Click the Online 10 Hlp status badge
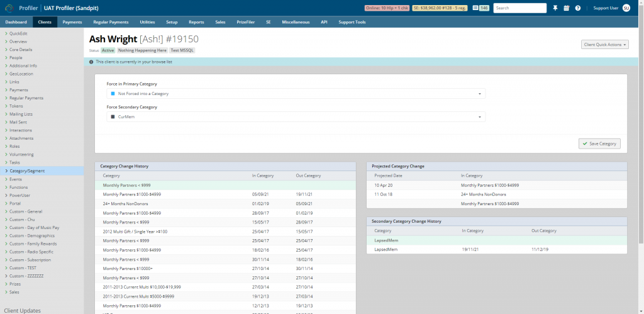The image size is (644, 314). pyautogui.click(x=387, y=8)
